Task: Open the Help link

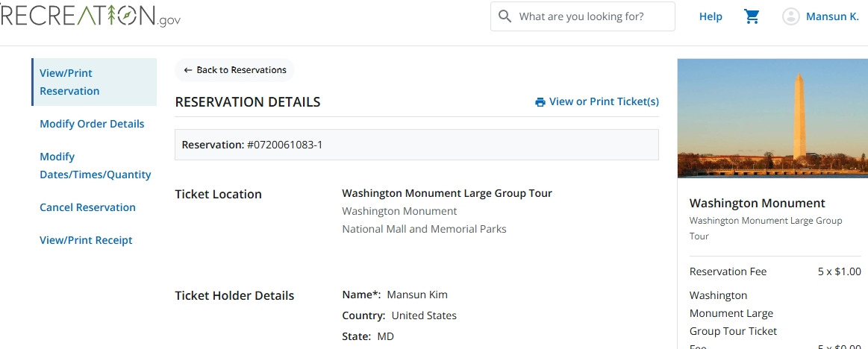Action: [x=711, y=16]
